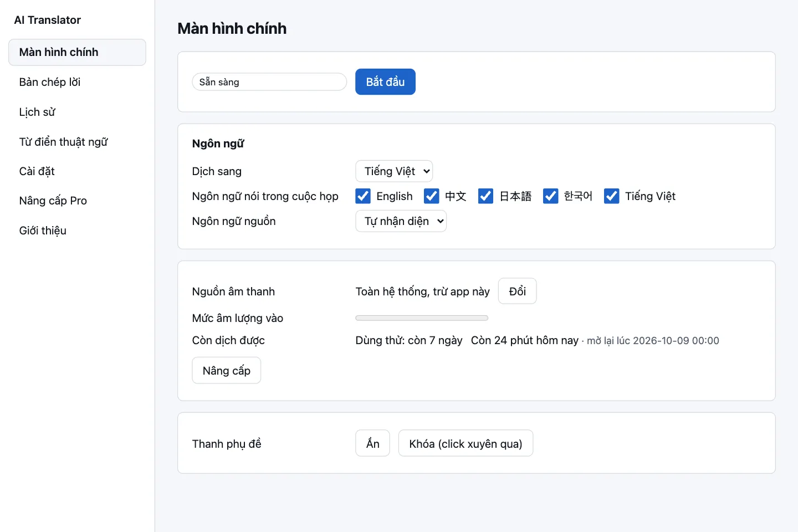Click the Nguồn âm thanh label
The width and height of the screenshot is (798, 532).
pyautogui.click(x=233, y=291)
